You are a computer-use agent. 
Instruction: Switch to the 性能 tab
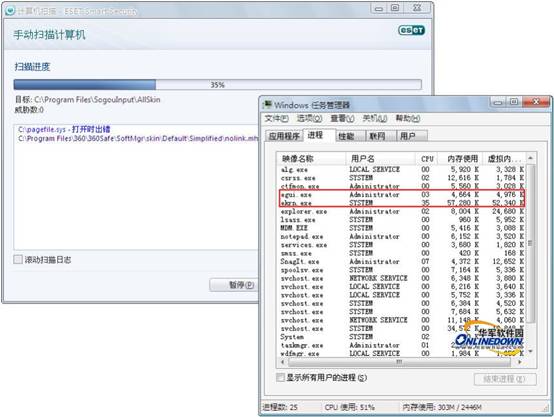point(346,136)
